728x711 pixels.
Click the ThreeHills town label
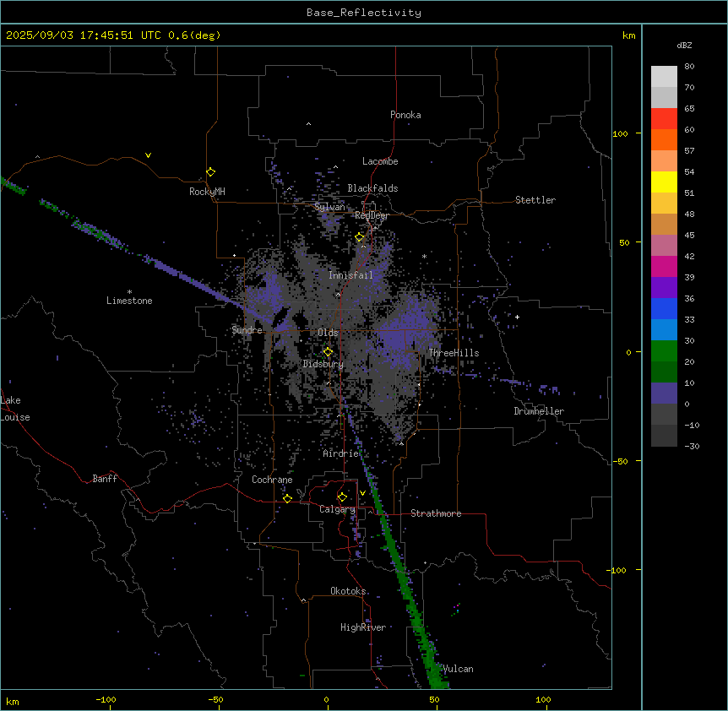coord(454,353)
